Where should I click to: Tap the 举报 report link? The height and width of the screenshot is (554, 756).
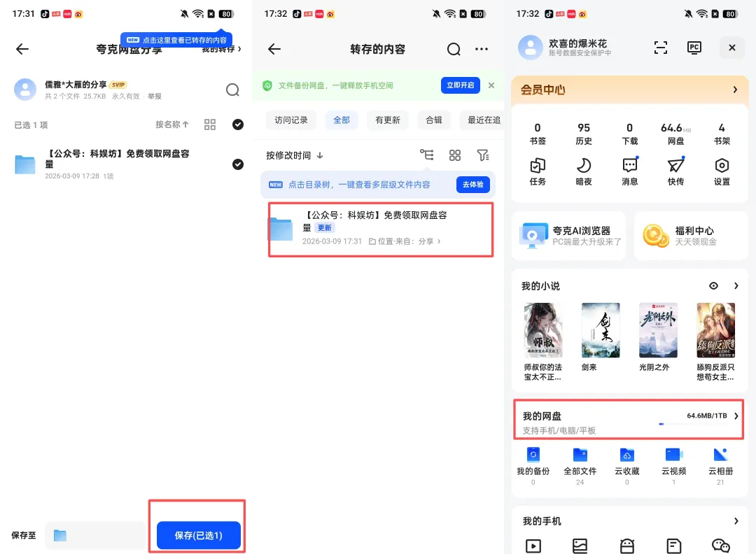pos(155,97)
